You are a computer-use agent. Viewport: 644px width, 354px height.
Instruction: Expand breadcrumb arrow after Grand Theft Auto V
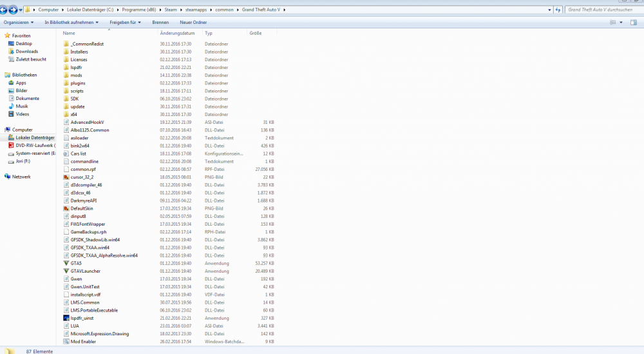(x=284, y=10)
